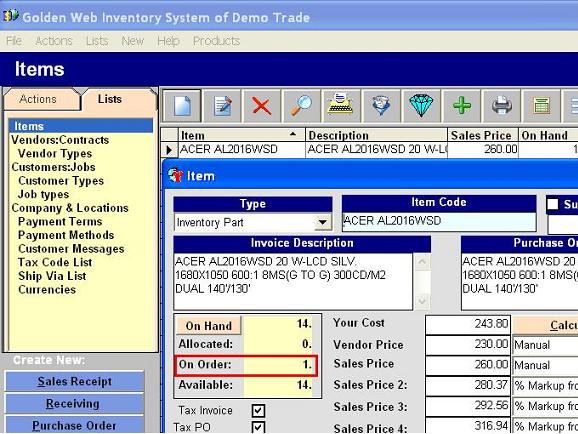Viewport: 578px width, 434px height.
Task: Open Vendor Price Manual calculation dropdown
Action: [x=545, y=345]
